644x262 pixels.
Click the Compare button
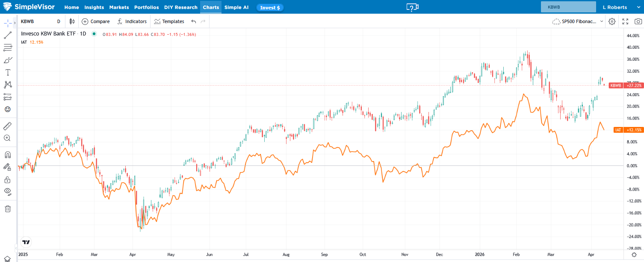pyautogui.click(x=96, y=21)
